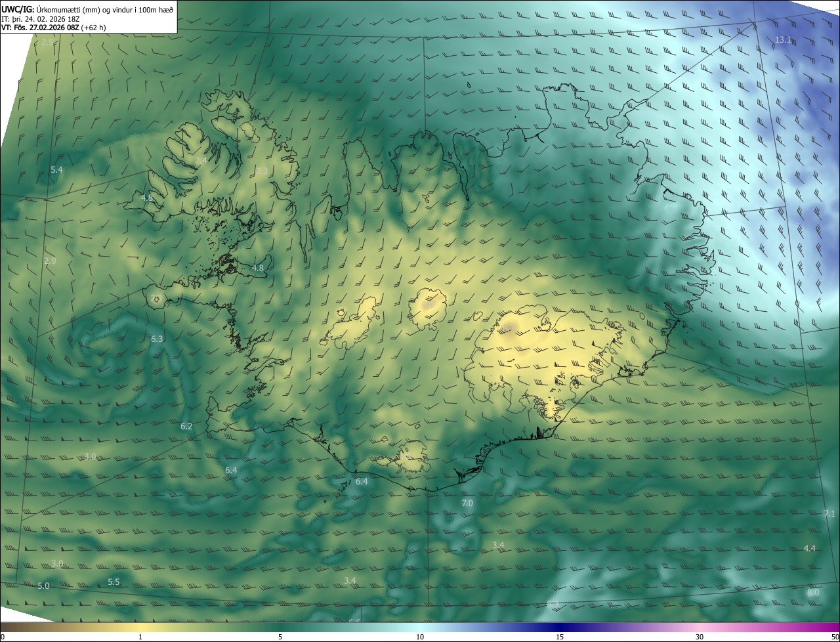Click the color scale tick labeled 15

(x=560, y=637)
